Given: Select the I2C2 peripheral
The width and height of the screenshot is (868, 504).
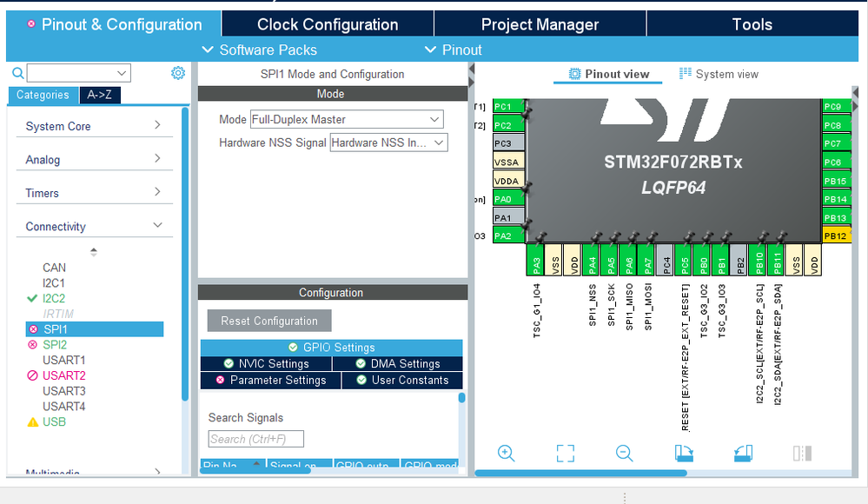Looking at the screenshot, I should click(x=54, y=299).
